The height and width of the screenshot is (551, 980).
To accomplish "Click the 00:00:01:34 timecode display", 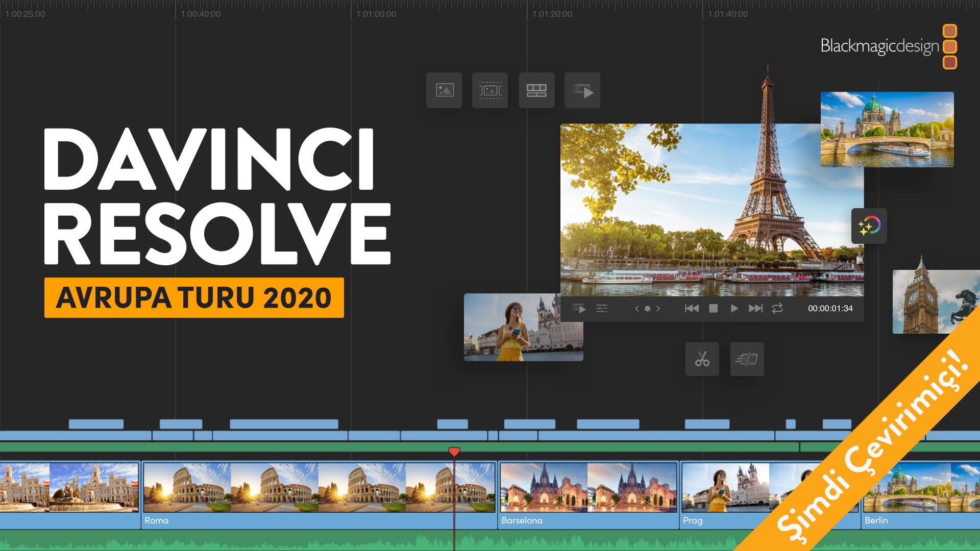I will [830, 308].
